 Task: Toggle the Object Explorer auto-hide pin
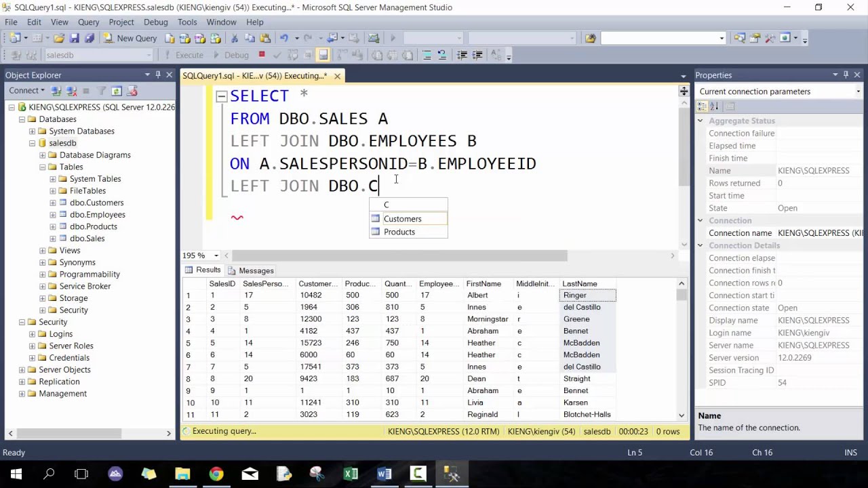tap(158, 75)
